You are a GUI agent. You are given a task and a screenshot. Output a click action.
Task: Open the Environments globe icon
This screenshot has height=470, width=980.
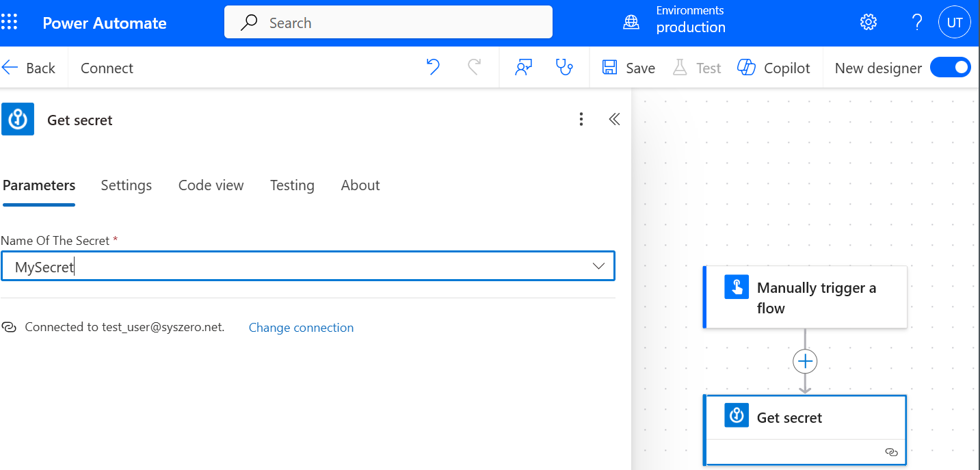tap(631, 23)
